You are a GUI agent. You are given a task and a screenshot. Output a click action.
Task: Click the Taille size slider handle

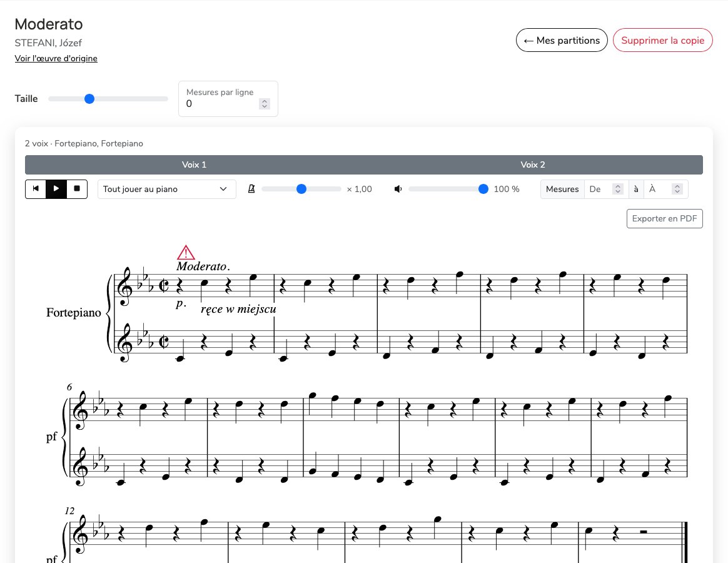(89, 98)
